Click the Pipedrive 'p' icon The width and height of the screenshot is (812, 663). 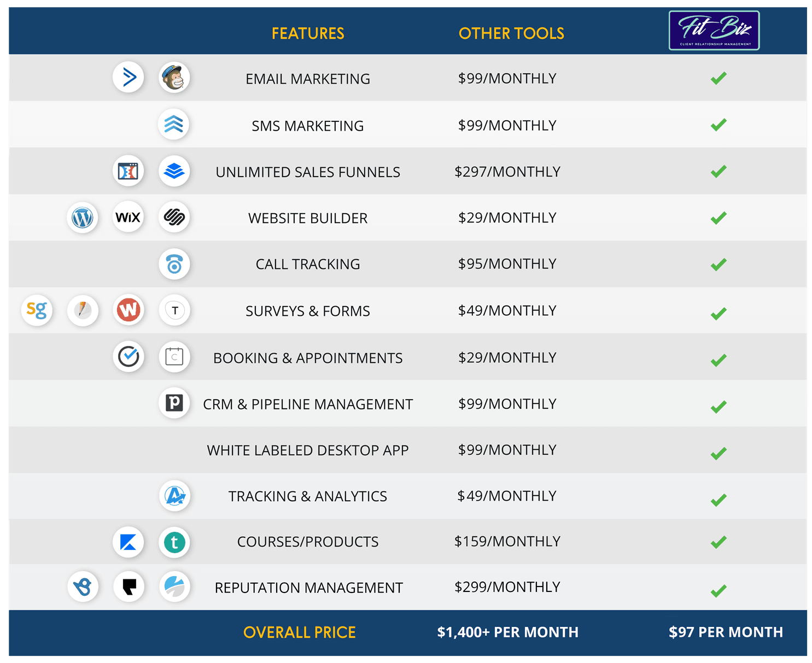pyautogui.click(x=174, y=403)
